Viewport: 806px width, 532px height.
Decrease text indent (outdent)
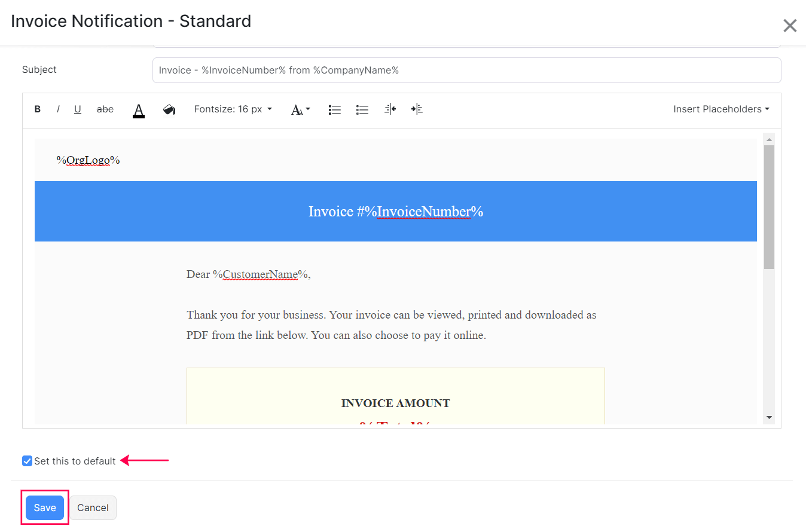click(390, 109)
